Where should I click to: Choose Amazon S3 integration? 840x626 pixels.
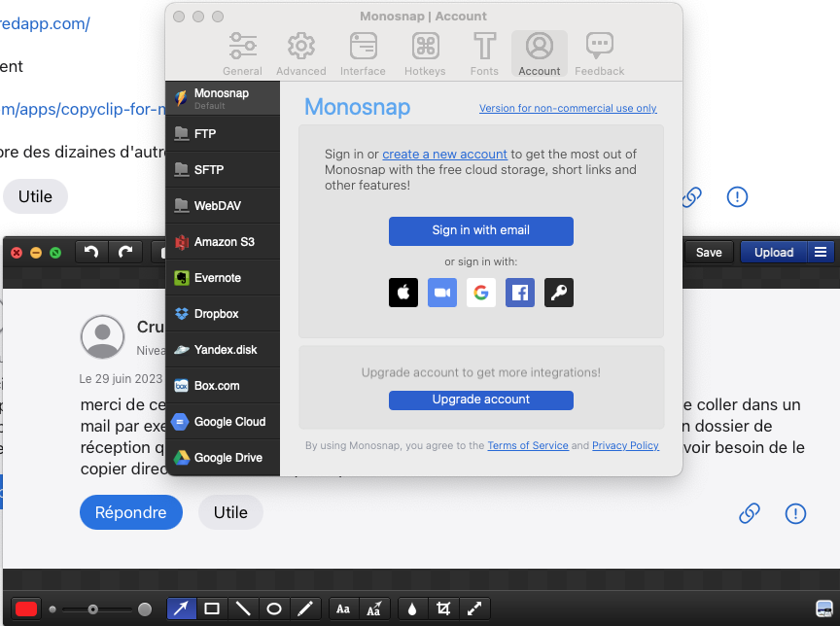[223, 241]
